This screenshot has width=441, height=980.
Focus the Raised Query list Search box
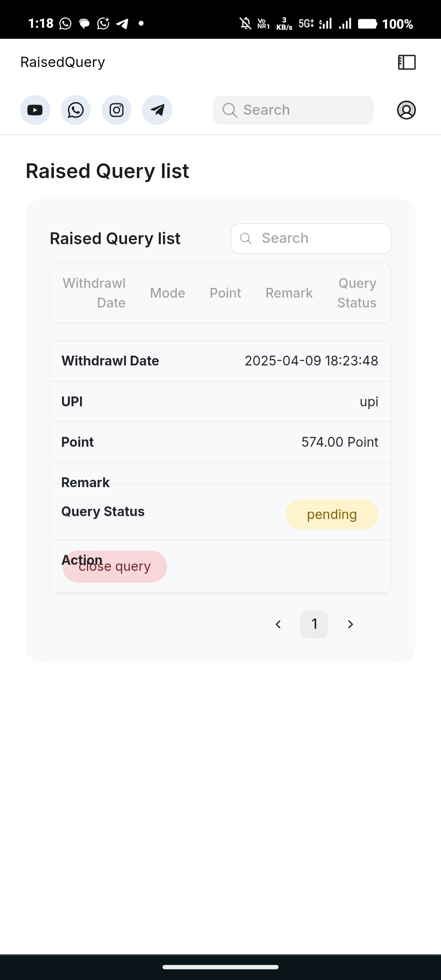311,238
